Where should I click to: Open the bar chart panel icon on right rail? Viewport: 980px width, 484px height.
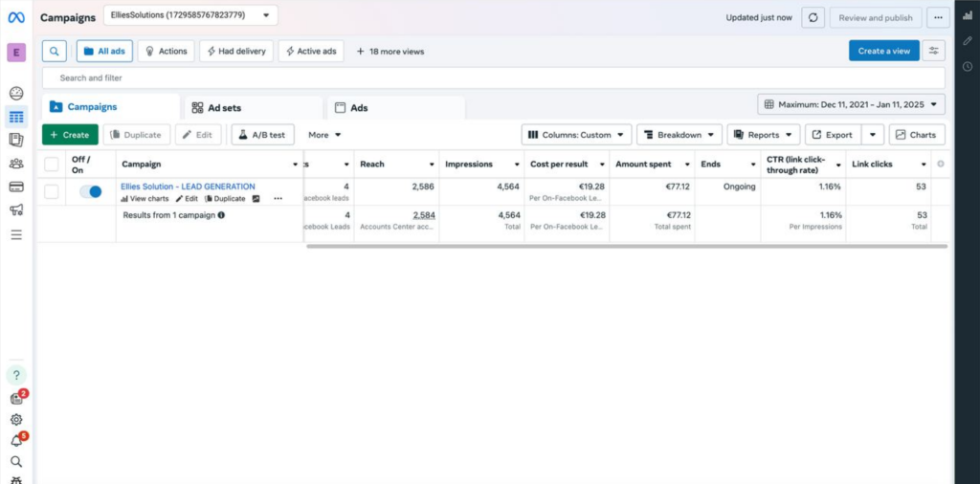coord(968,16)
